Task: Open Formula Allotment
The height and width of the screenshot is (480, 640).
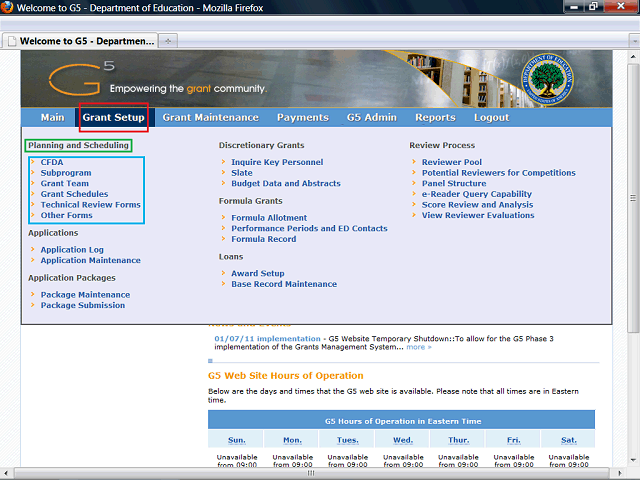Action: [269, 218]
